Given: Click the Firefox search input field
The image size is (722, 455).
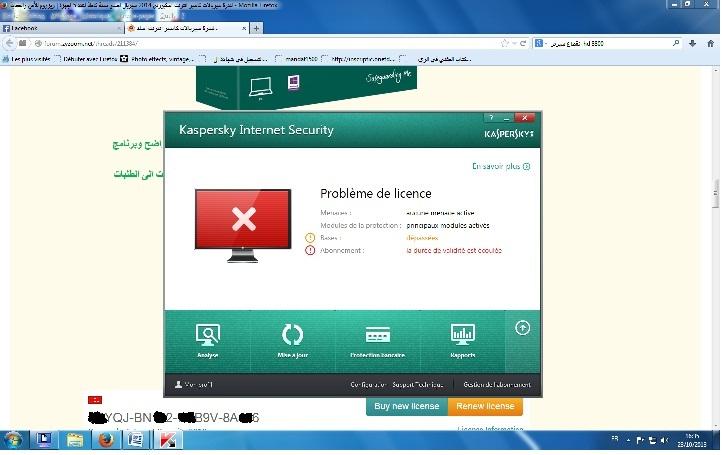Looking at the screenshot, I should [x=610, y=43].
